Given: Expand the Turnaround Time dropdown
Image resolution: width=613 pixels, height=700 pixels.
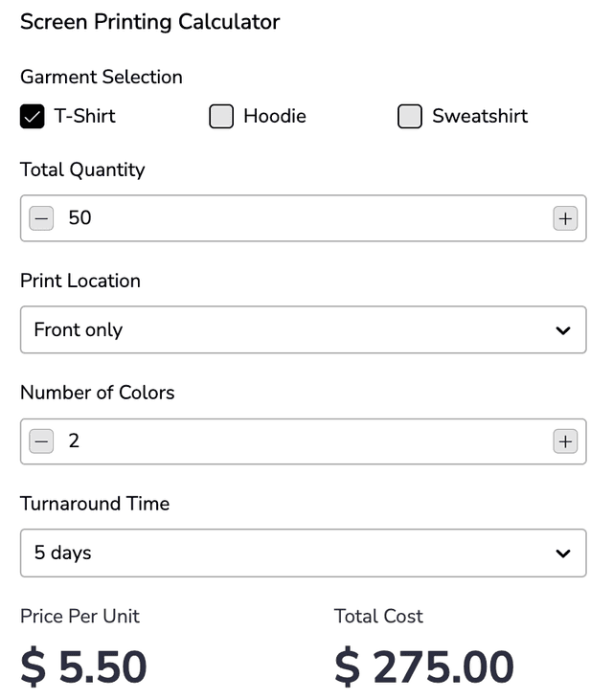Looking at the screenshot, I should pos(304,553).
